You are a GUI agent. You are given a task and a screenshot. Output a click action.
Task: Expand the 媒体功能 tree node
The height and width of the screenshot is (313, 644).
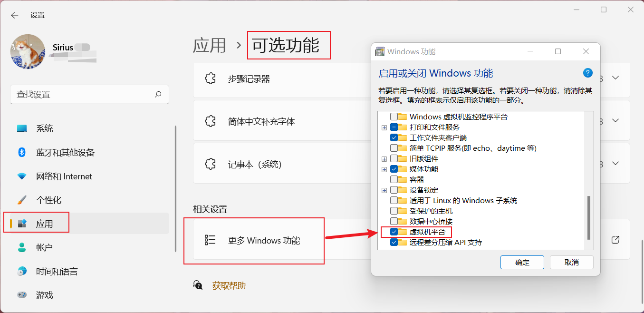click(384, 169)
